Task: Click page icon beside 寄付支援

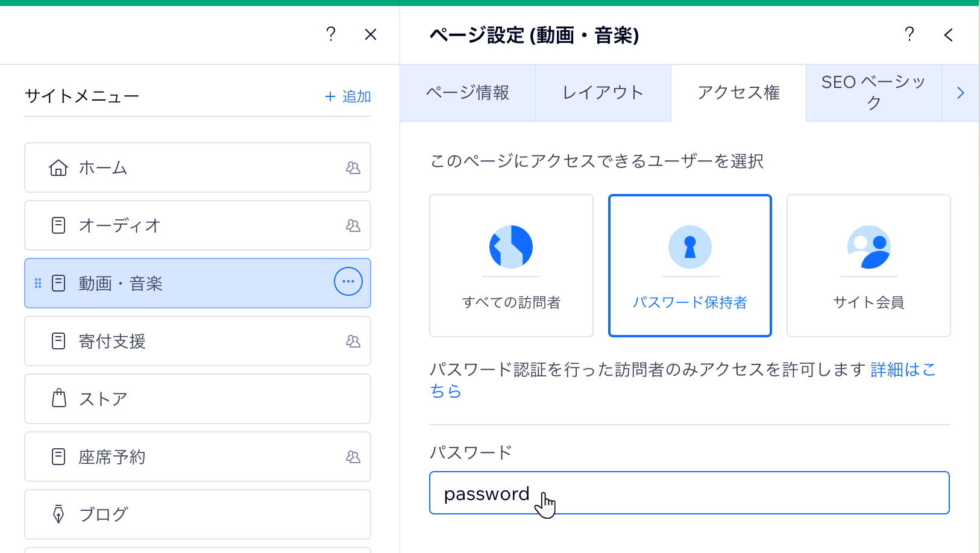Action: 58,341
